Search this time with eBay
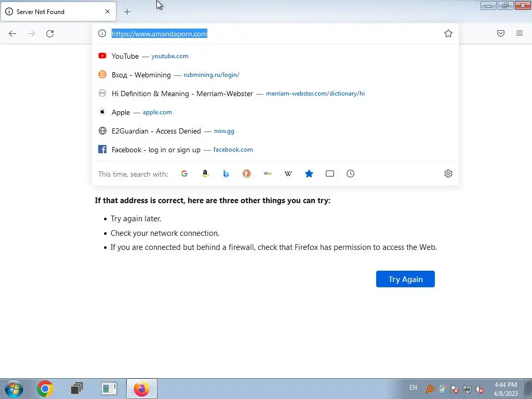The image size is (532, 399). pos(268,174)
